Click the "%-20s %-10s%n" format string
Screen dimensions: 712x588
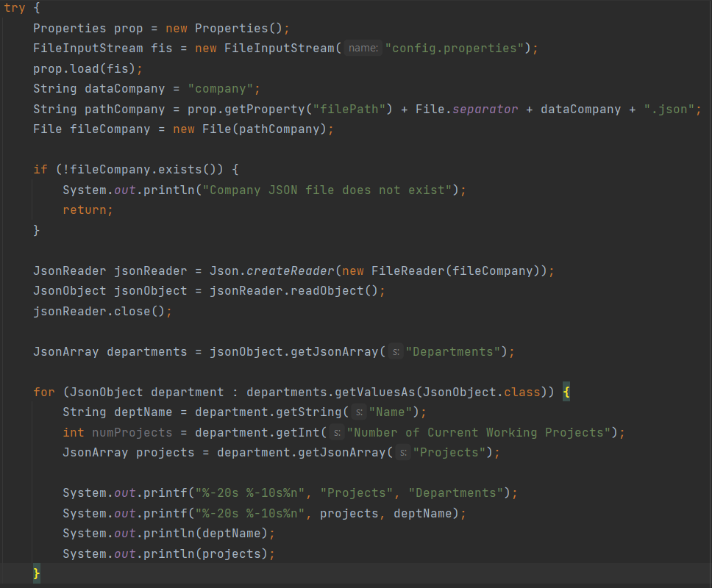coord(249,492)
